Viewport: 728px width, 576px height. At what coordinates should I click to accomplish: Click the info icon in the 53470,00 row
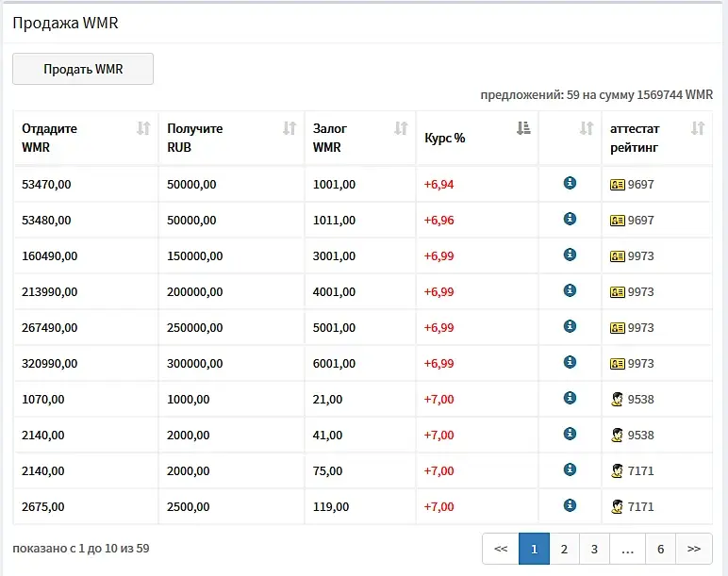click(x=570, y=183)
